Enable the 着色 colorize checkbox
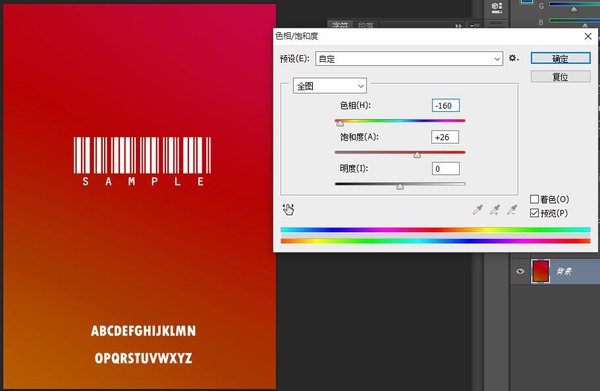The width and height of the screenshot is (600, 391). coord(534,199)
